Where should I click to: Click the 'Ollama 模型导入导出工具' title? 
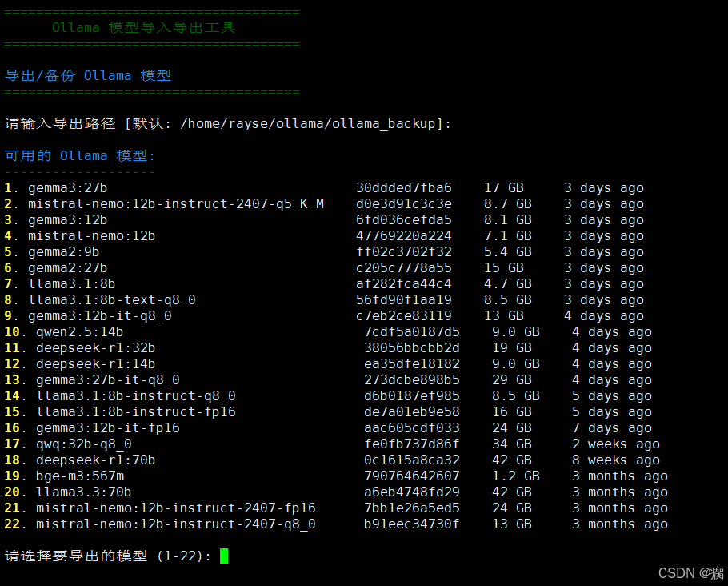tap(143, 28)
